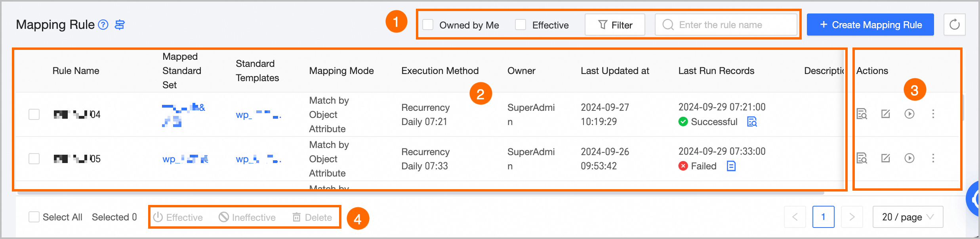The height and width of the screenshot is (239, 980).
Task: Run the rule ending 04
Action: [x=909, y=114]
